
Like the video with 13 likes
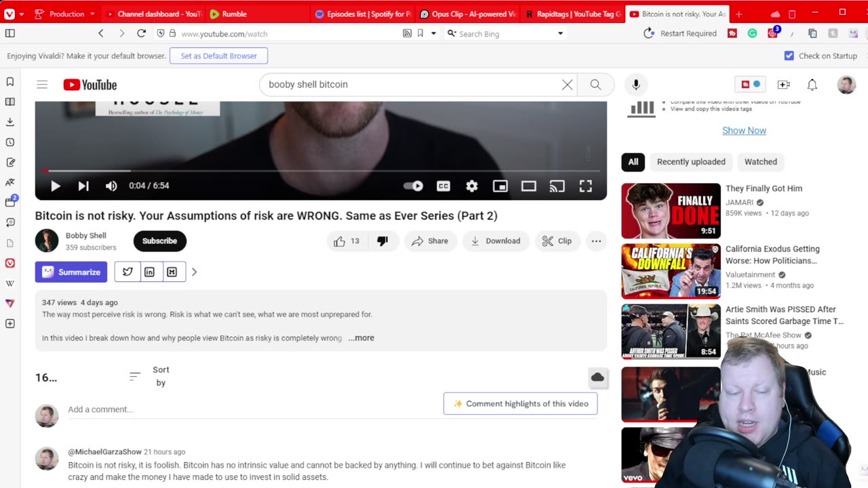tap(348, 241)
